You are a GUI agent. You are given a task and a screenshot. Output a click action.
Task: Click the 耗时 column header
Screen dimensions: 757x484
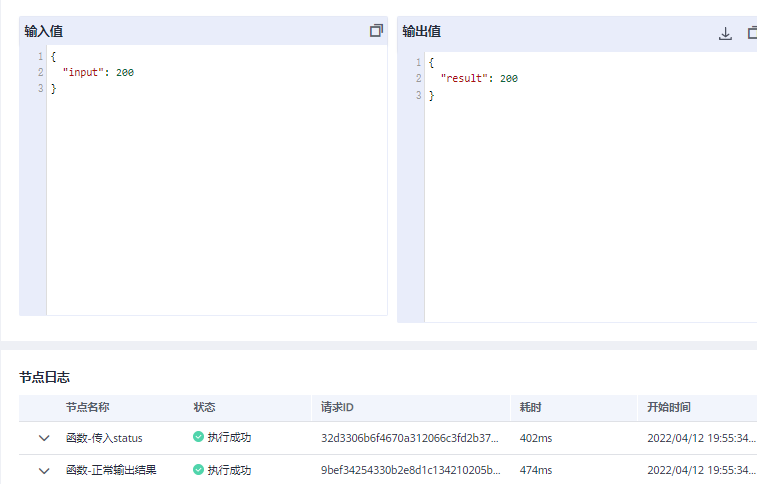pos(530,407)
